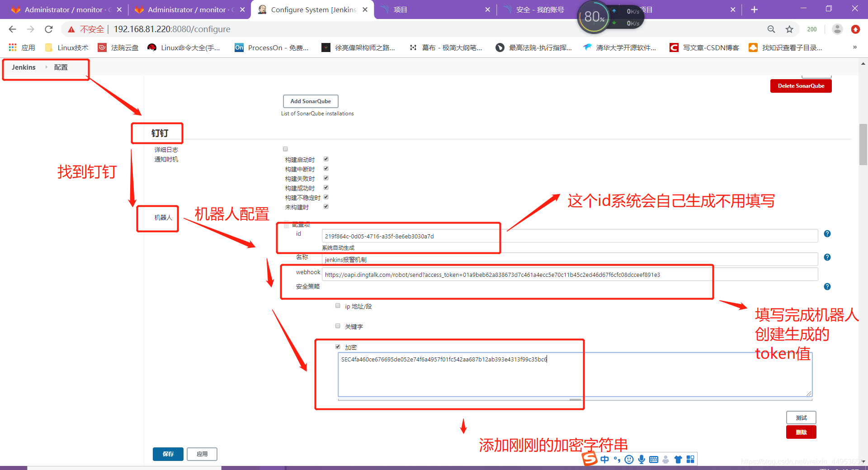The height and width of the screenshot is (470, 868).
Task: Uncheck the 未构建时 checkbox
Action: pyautogui.click(x=326, y=207)
